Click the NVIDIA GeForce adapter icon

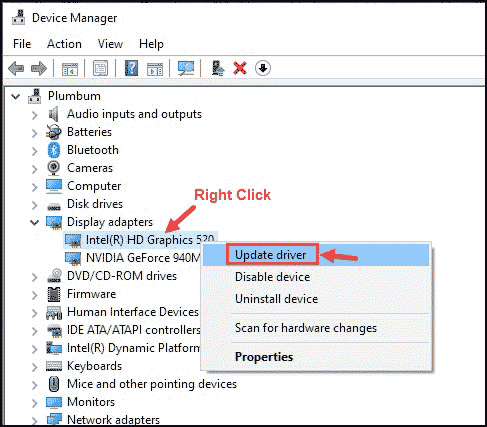tap(73, 258)
